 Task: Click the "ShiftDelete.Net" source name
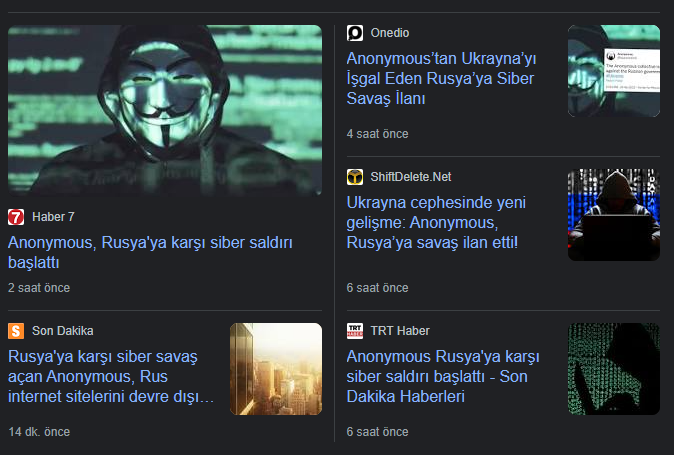click(x=411, y=177)
